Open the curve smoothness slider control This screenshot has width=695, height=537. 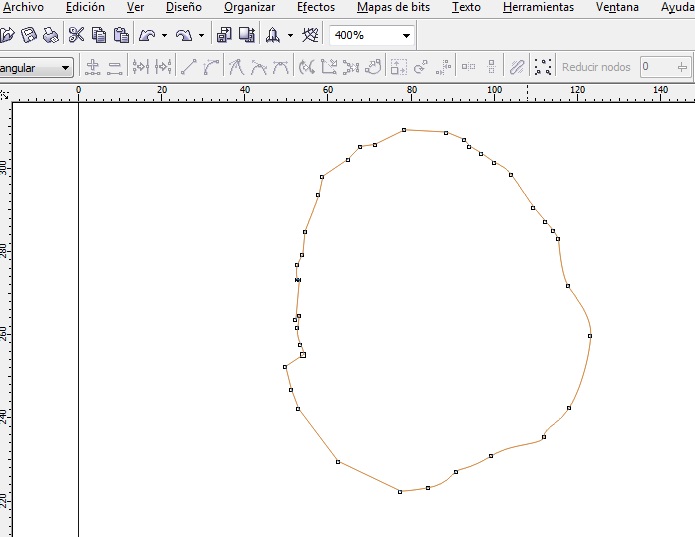(682, 67)
